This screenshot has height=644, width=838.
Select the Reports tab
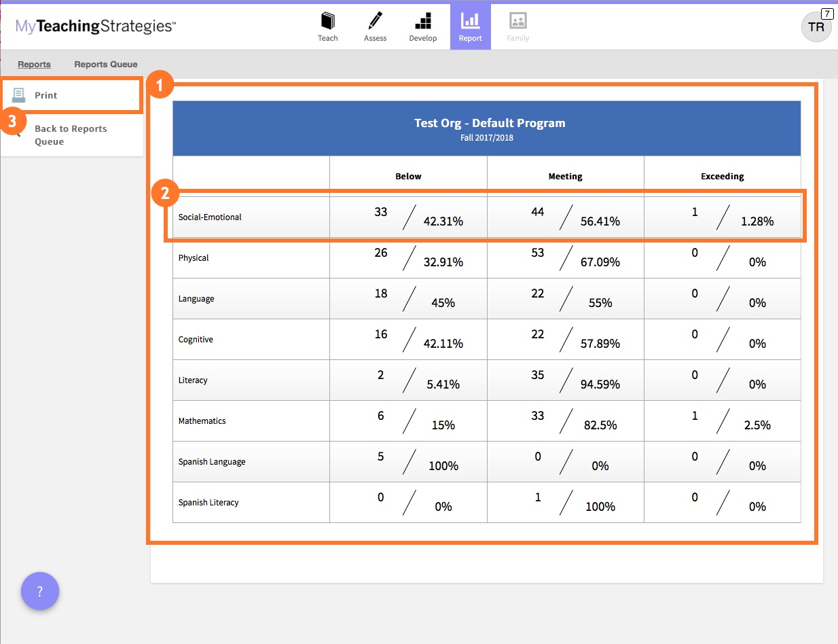[x=34, y=64]
